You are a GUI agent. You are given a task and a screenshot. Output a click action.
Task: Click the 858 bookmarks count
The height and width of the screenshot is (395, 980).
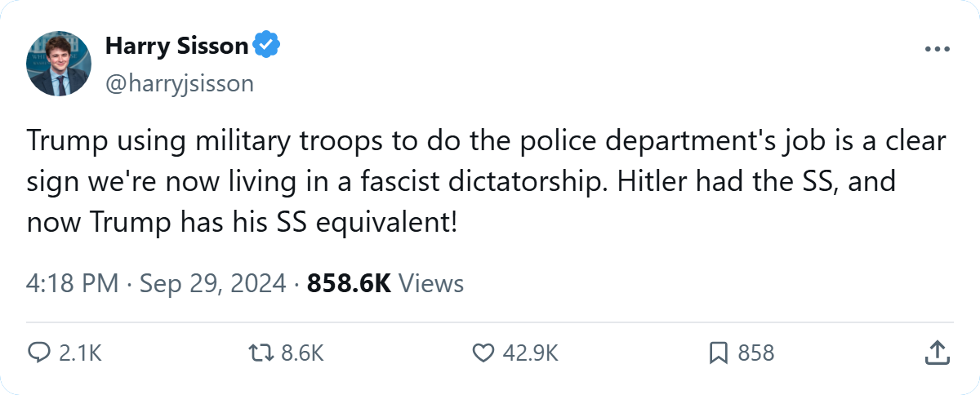pyautogui.click(x=755, y=353)
